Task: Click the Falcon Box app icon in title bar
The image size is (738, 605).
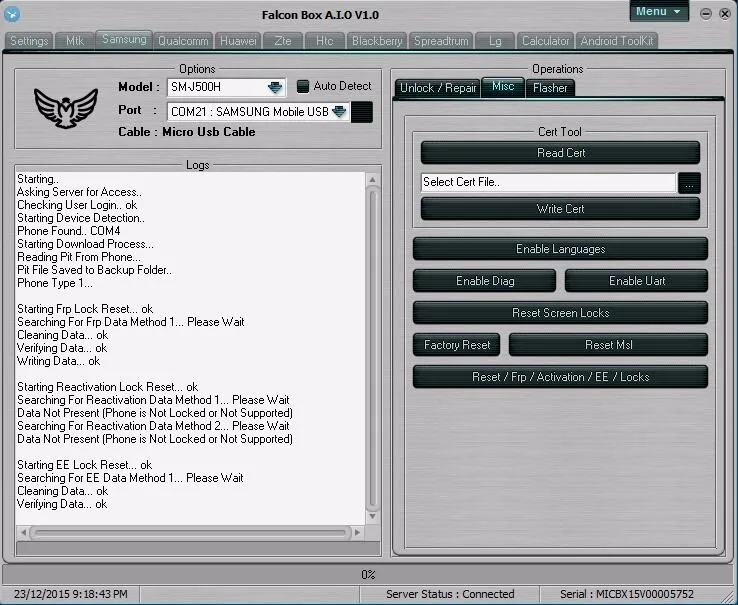Action: click(12, 14)
